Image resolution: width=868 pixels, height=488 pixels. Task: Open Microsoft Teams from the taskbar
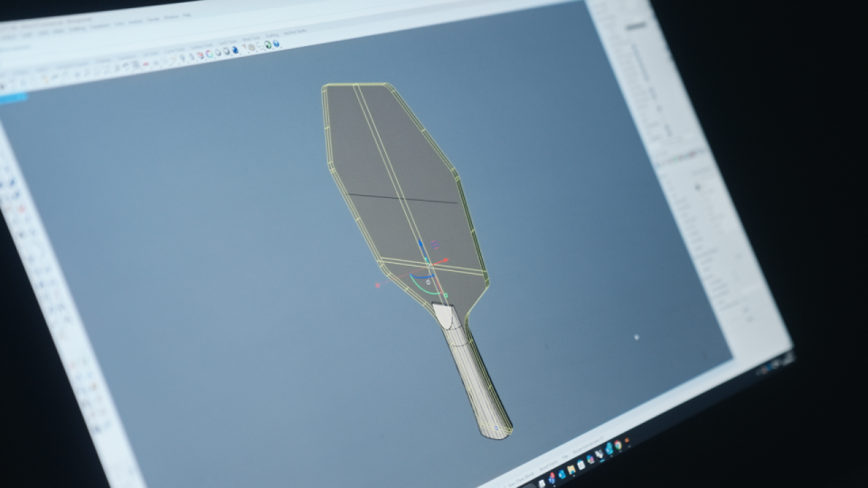552,478
